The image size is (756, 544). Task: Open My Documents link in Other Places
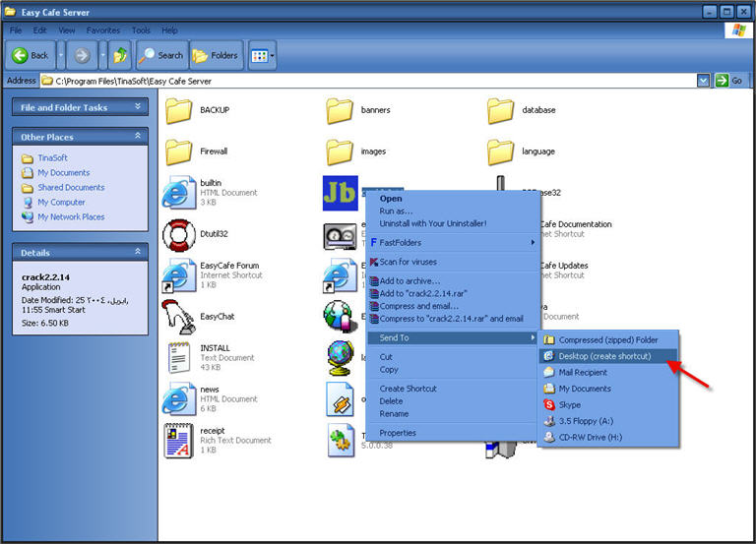coord(63,172)
